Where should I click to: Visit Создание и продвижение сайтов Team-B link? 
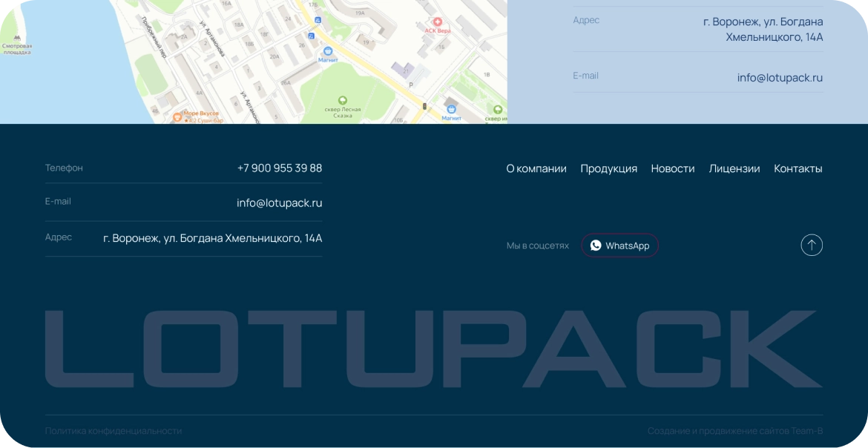click(735, 431)
